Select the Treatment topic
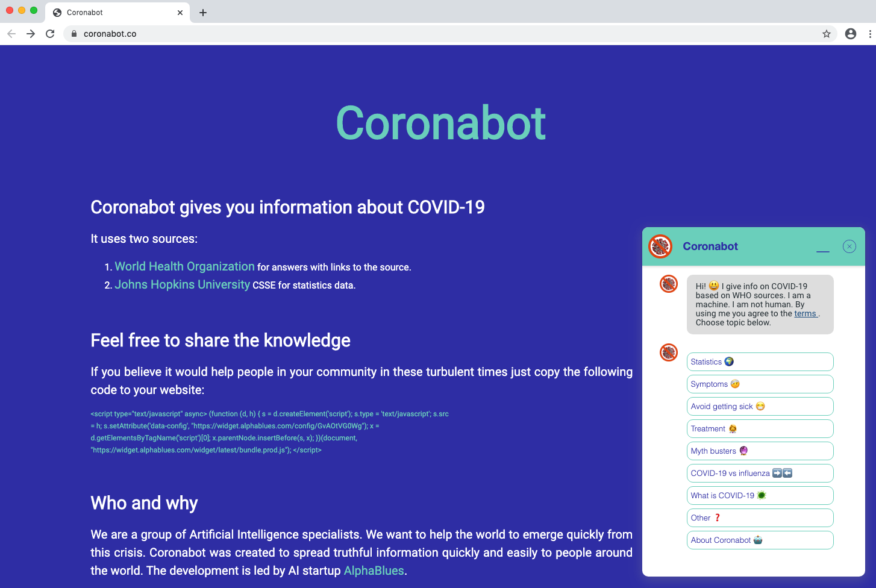The width and height of the screenshot is (876, 588). (x=760, y=428)
